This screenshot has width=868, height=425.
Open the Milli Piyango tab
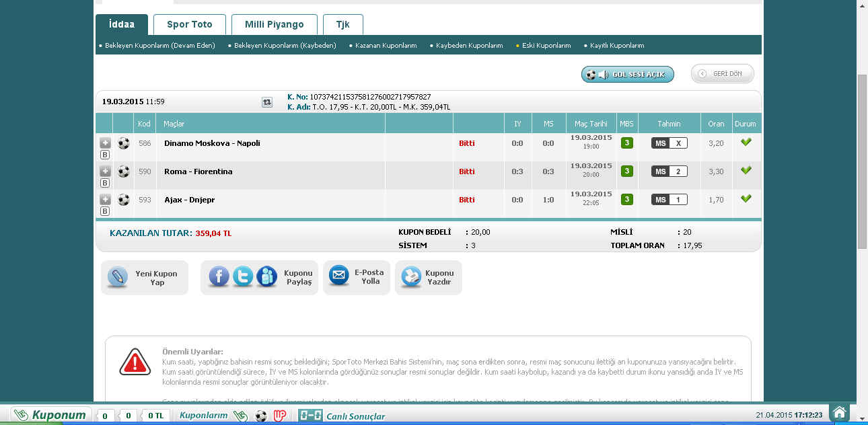[274, 25]
